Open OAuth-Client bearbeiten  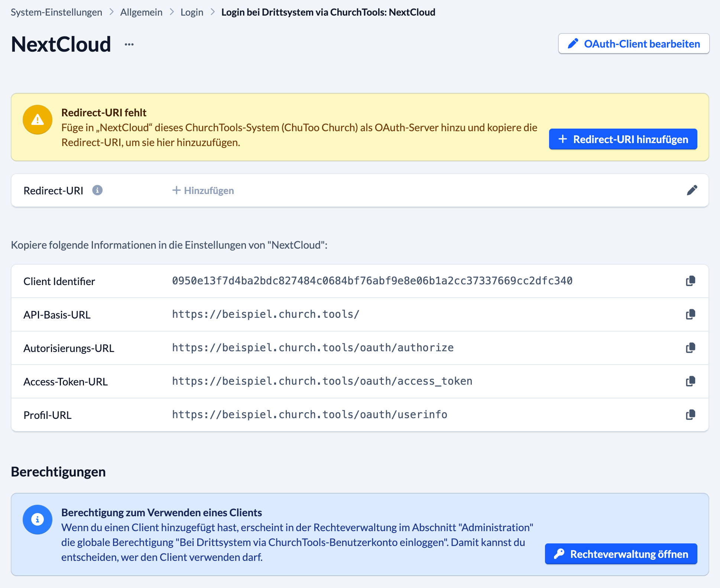[633, 43]
